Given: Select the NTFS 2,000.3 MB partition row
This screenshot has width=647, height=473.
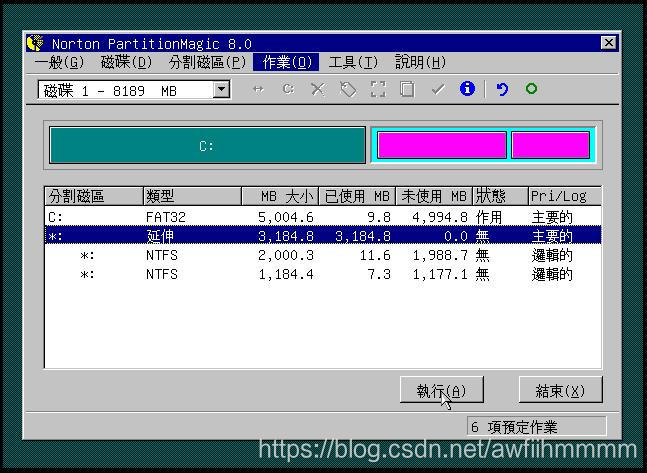Looking at the screenshot, I should click(323, 255).
